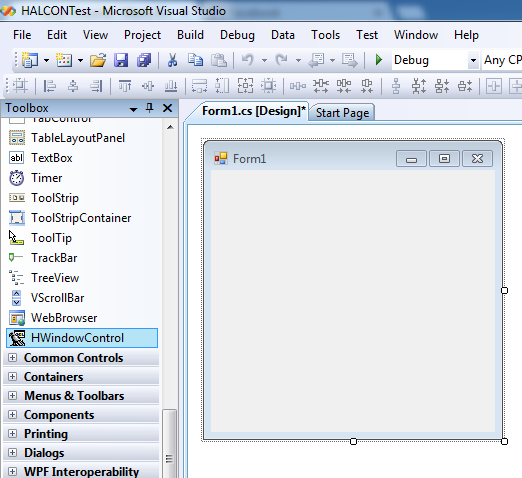Screen dimensions: 522x478
Task: Click the Save All icon
Action: coord(144,60)
